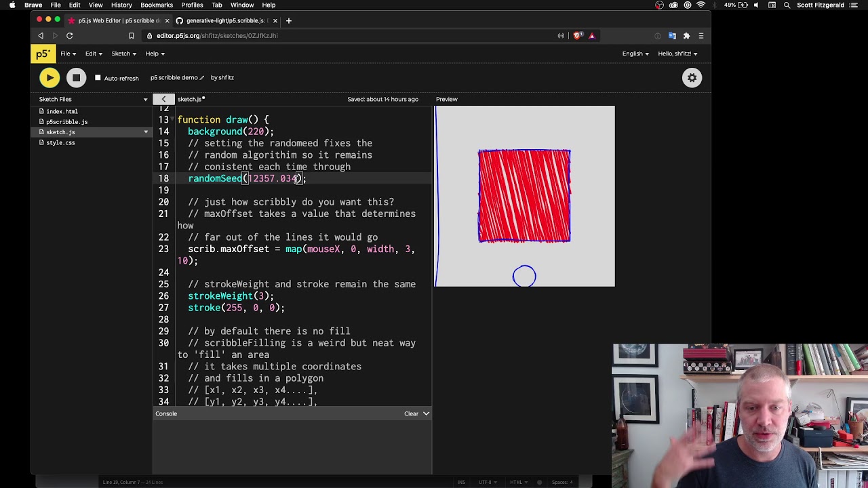The image size is (868, 488).
Task: Click the address bar URL
Action: [217, 36]
